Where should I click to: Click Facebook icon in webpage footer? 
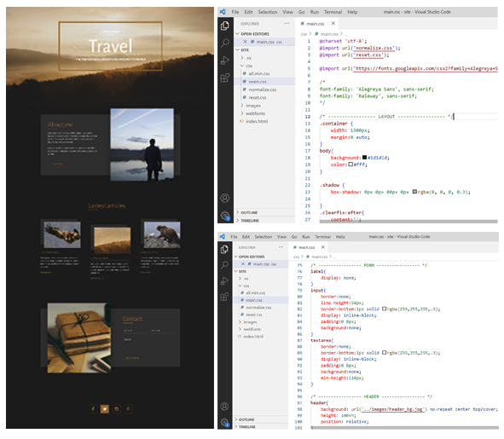(x=93, y=409)
